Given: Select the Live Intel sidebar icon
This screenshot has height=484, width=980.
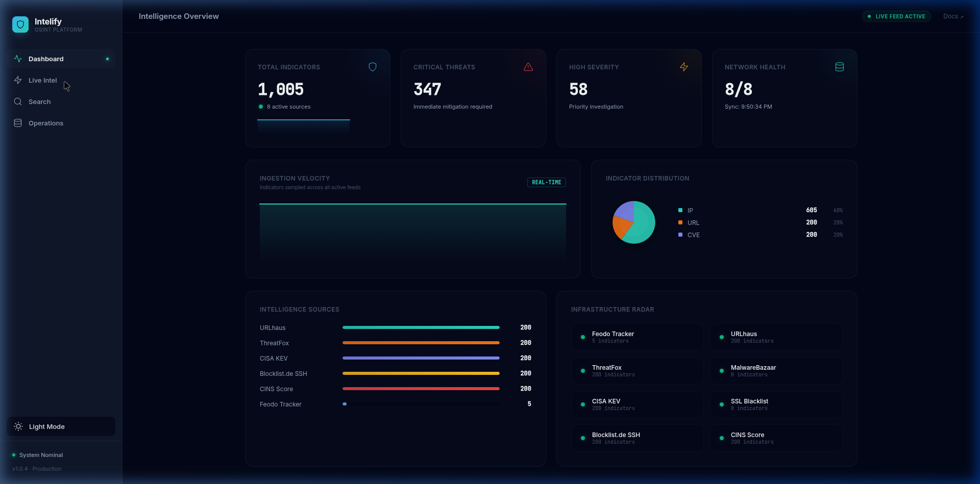Looking at the screenshot, I should (x=18, y=80).
